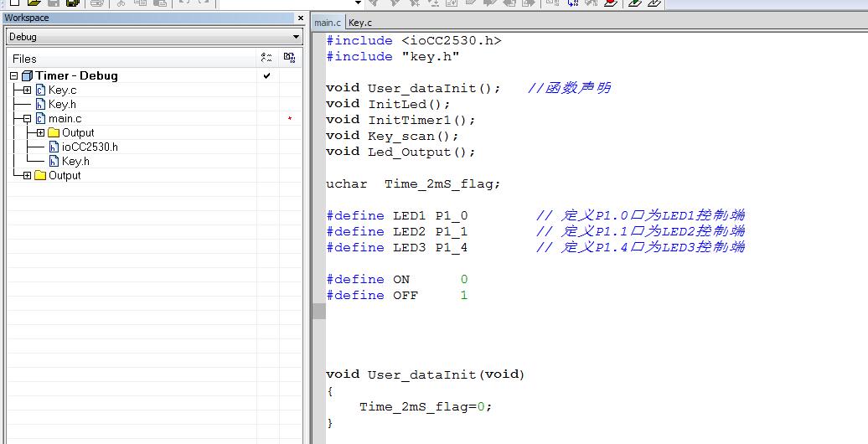Select Output folder under main.c
Image resolution: width=868 pixels, height=444 pixels.
(78, 133)
